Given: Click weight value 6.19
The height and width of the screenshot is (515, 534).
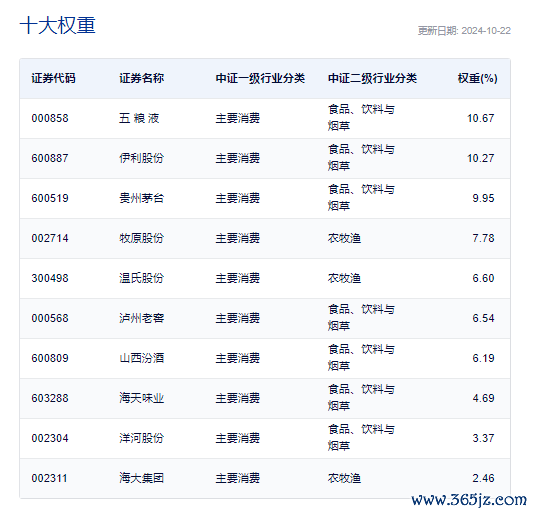Looking at the screenshot, I should 483,358.
